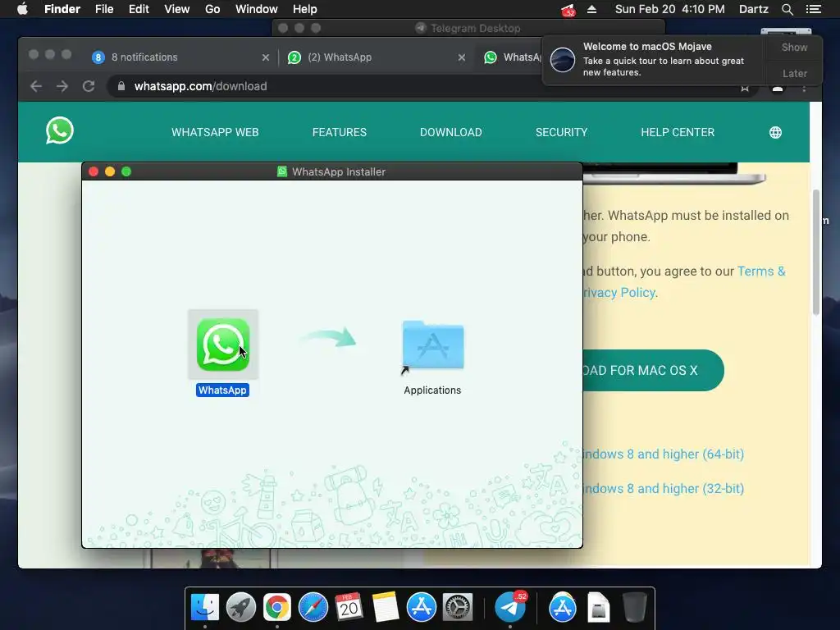Click Dartz user name in menu bar
The height and width of the screenshot is (630, 840).
pyautogui.click(x=753, y=9)
